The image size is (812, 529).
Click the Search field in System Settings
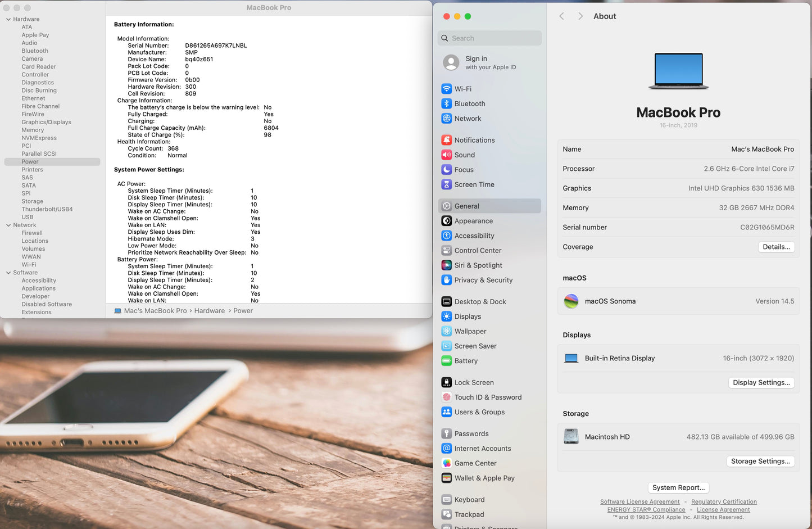(490, 38)
